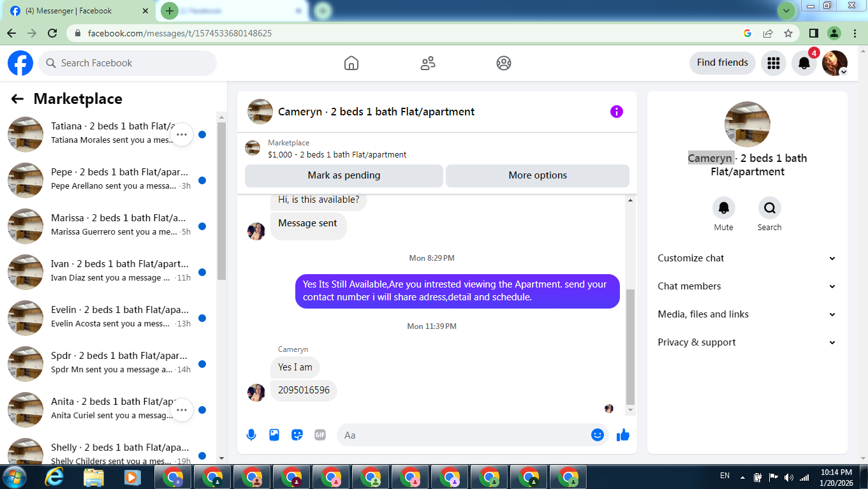Open Evelin's apartment conversation
Viewport: 868px width, 489px height.
pos(108,317)
